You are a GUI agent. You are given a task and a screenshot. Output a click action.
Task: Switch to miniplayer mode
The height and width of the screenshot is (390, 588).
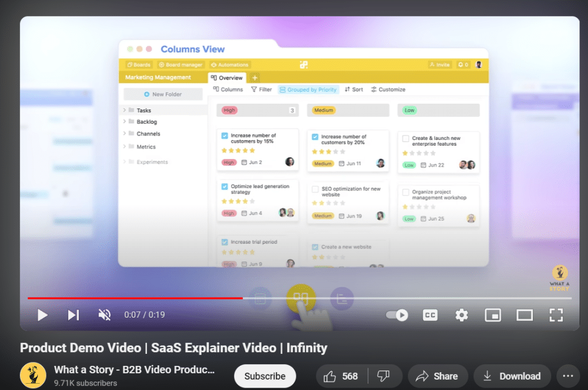tap(493, 315)
